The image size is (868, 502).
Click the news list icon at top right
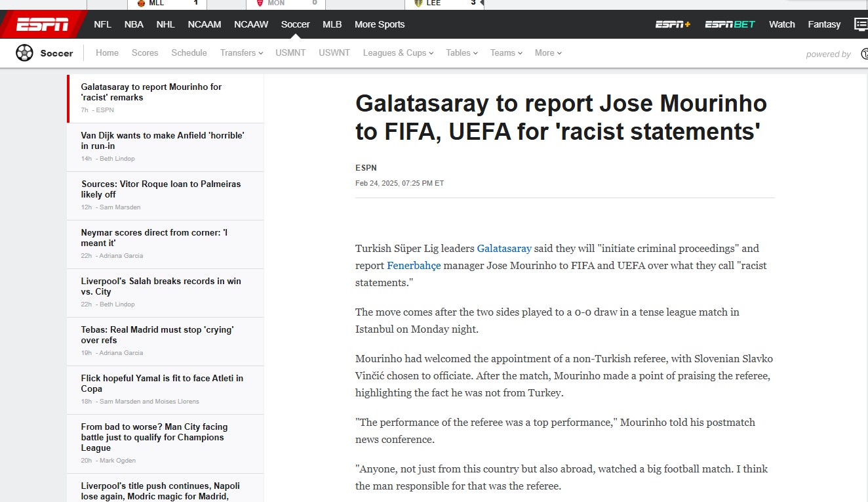(x=861, y=24)
